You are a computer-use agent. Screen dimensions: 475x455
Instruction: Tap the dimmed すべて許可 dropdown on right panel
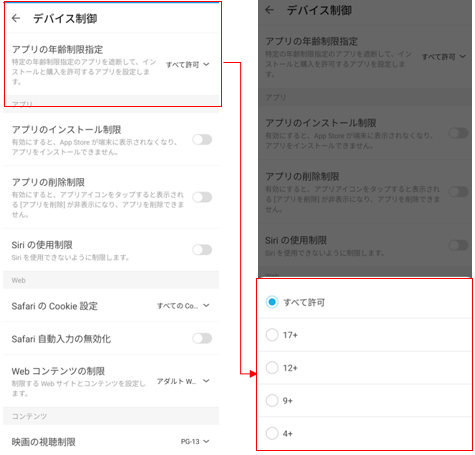click(444, 57)
